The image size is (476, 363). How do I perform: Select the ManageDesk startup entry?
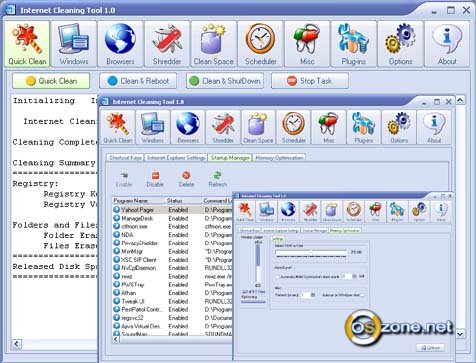coord(172,218)
